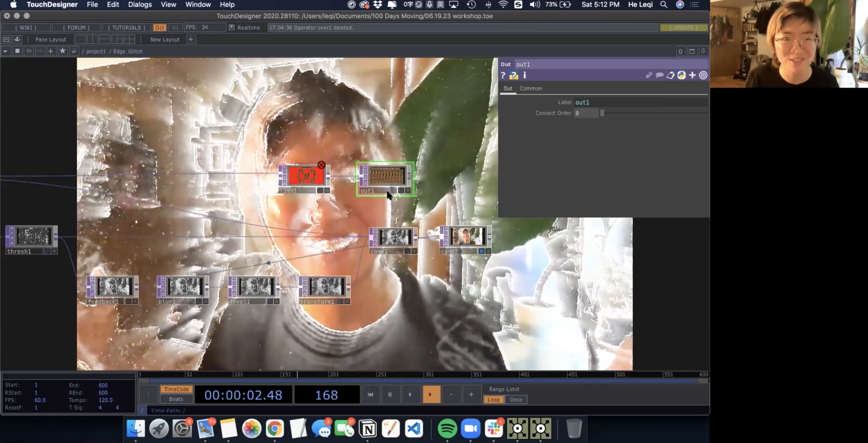Click the TUTORIALS button
868x443 pixels.
pos(126,27)
